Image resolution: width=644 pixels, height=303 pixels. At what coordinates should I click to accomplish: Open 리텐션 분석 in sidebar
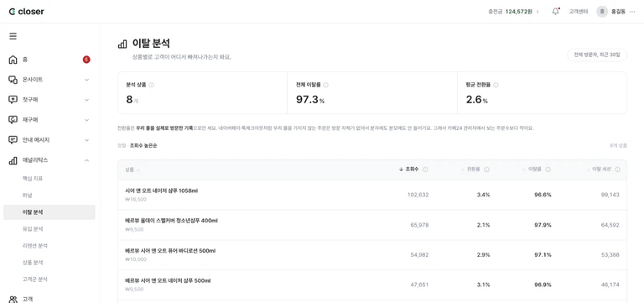tap(35, 246)
